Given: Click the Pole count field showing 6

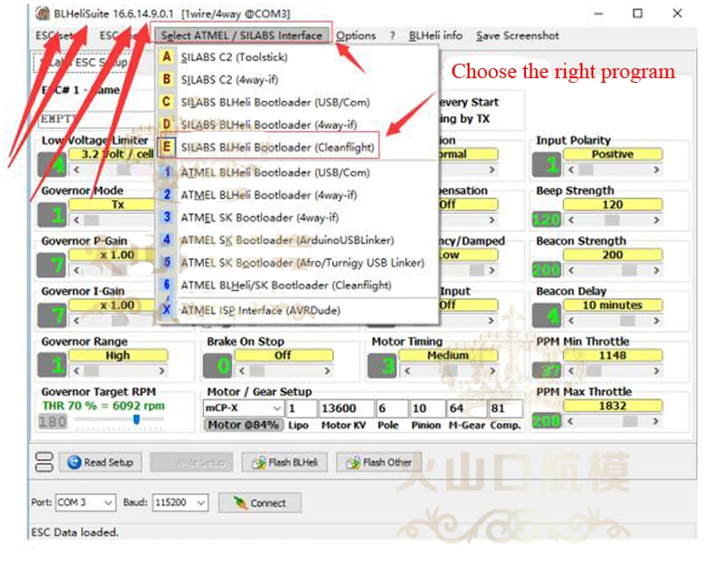Looking at the screenshot, I should pyautogui.click(x=391, y=408).
